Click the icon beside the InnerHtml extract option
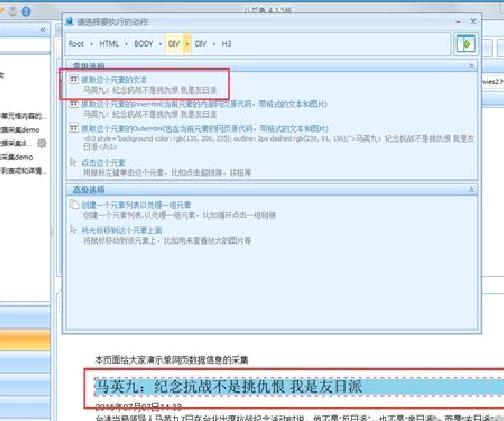Viewport: 504px width, 421px height. click(74, 104)
